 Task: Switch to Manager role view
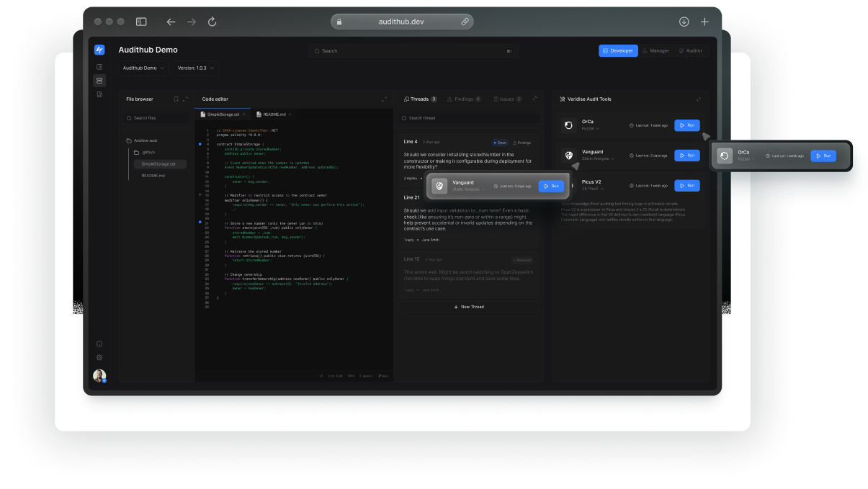click(656, 51)
